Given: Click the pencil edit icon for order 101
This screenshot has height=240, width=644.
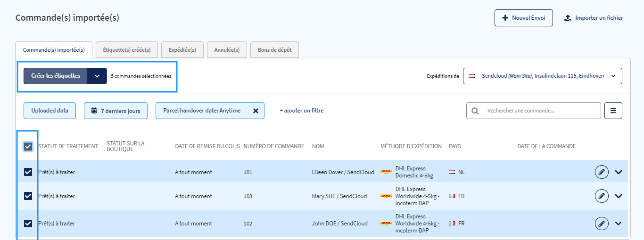Looking at the screenshot, I should (x=602, y=172).
